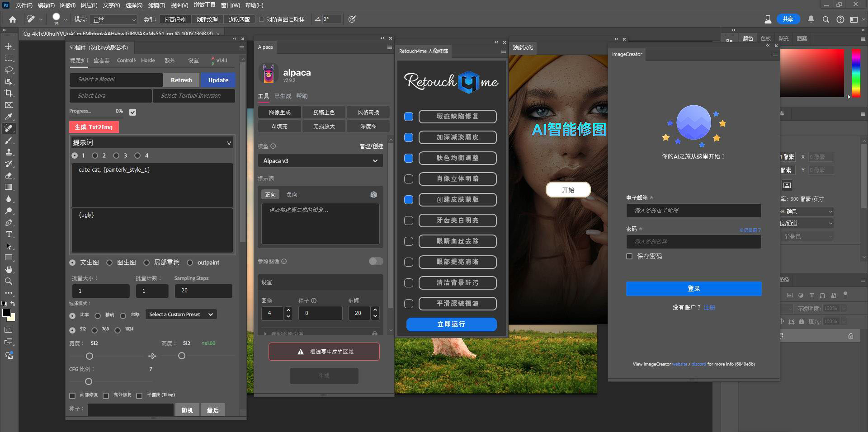Open Select a Model dropdown
868x432 pixels.
(x=116, y=80)
